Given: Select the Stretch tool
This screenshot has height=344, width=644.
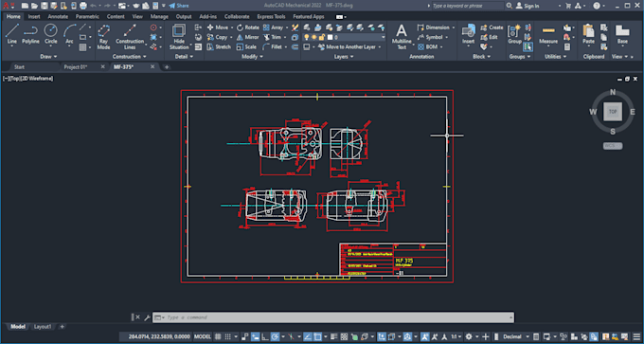Looking at the screenshot, I should (219, 46).
